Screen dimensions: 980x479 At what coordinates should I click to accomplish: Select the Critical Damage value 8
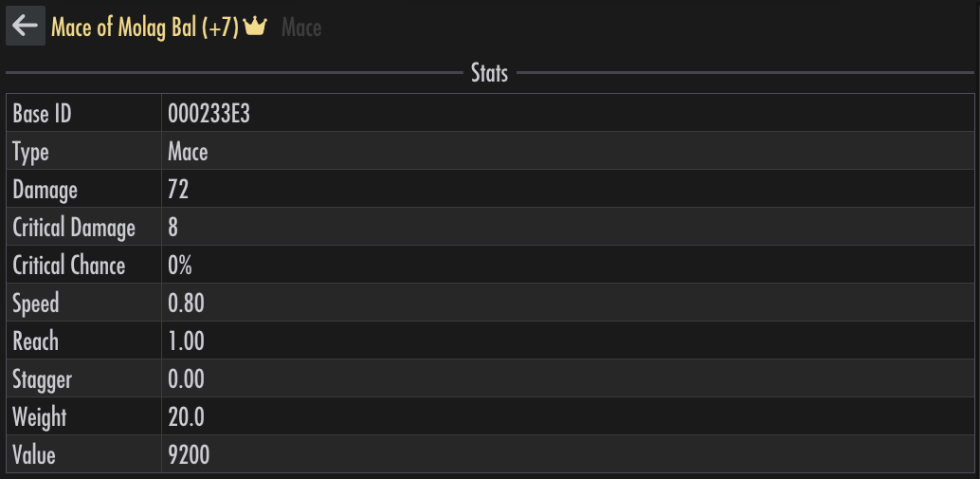(x=173, y=228)
